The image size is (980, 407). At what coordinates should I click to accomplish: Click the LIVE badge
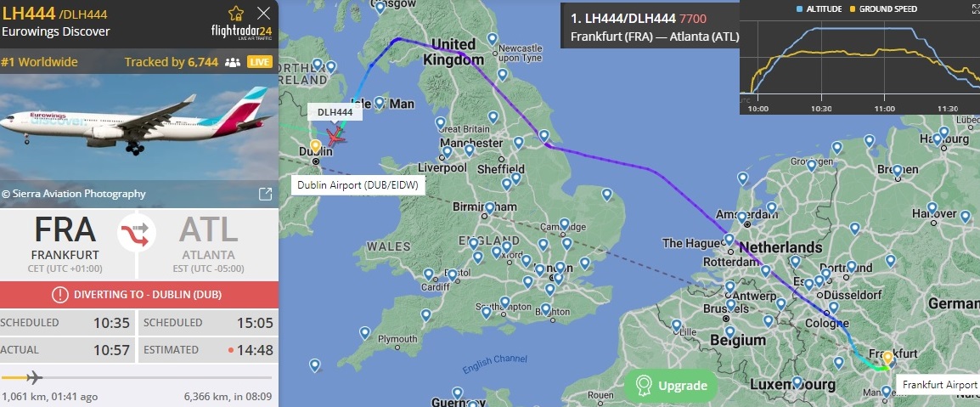coord(259,62)
